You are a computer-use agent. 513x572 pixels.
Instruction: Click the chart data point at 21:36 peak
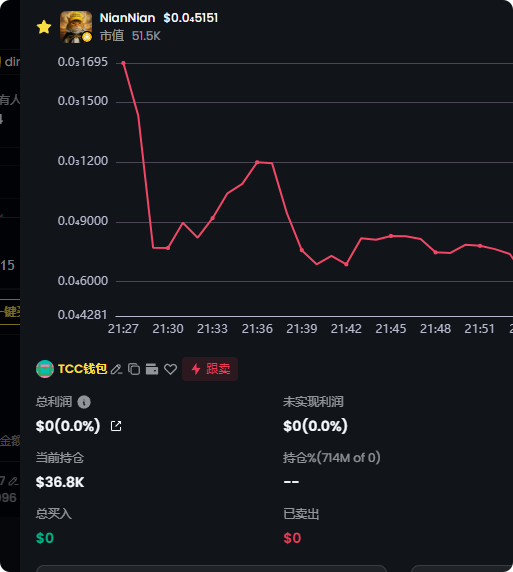[x=257, y=162]
